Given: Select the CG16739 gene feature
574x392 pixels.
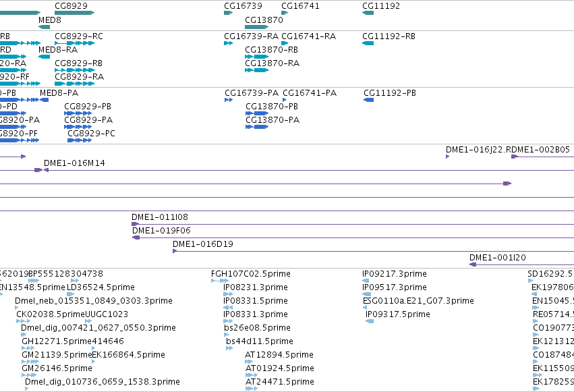Looking at the screenshot, I should point(229,13).
